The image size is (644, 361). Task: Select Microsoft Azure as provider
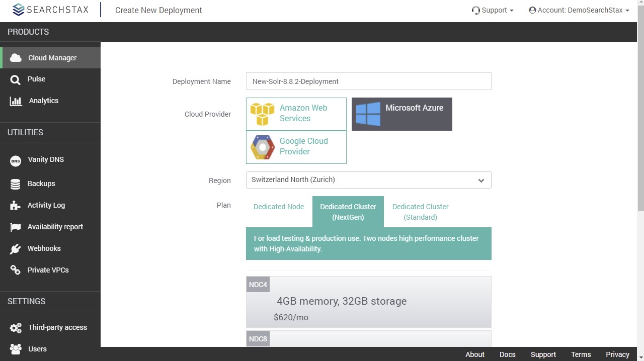402,114
